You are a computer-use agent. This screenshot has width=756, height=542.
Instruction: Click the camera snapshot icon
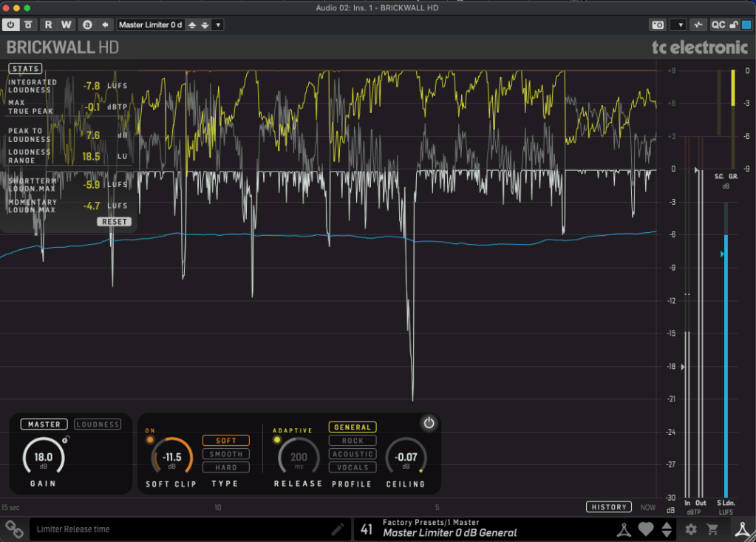coord(657,24)
